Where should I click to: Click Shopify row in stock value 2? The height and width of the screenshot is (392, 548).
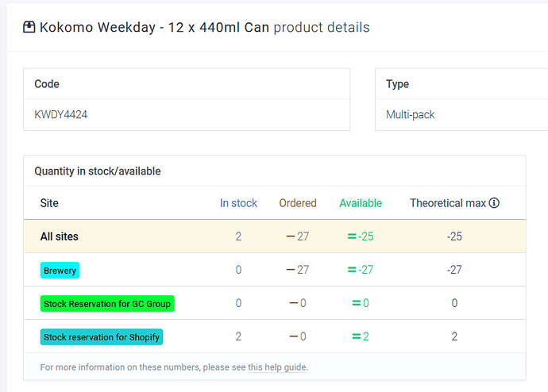[x=238, y=336]
